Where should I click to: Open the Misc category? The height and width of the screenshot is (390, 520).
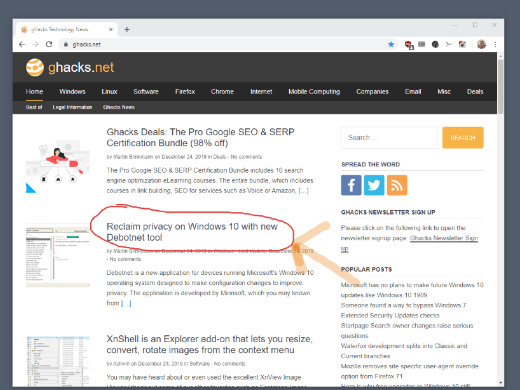(444, 91)
